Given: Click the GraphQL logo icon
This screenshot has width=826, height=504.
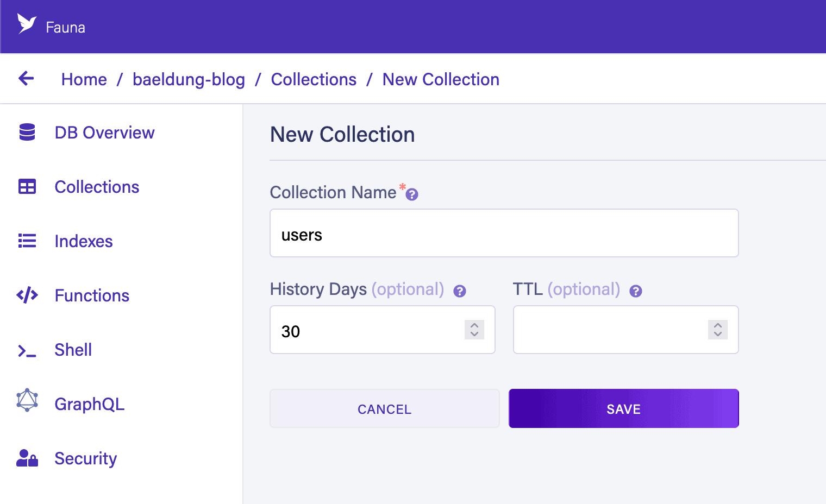Looking at the screenshot, I should pyautogui.click(x=27, y=400).
